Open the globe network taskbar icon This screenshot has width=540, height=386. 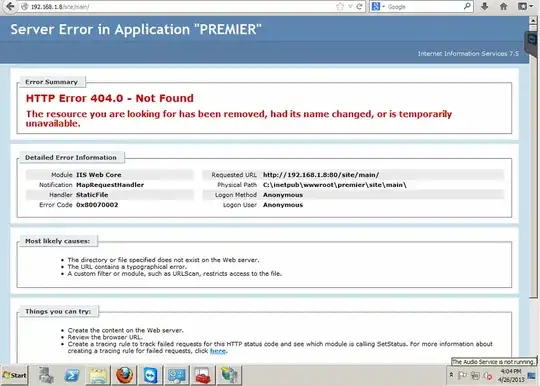click(229, 375)
